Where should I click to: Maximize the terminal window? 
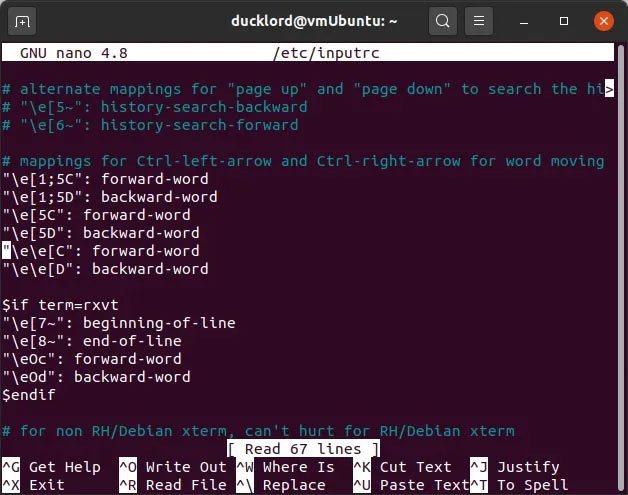[564, 21]
